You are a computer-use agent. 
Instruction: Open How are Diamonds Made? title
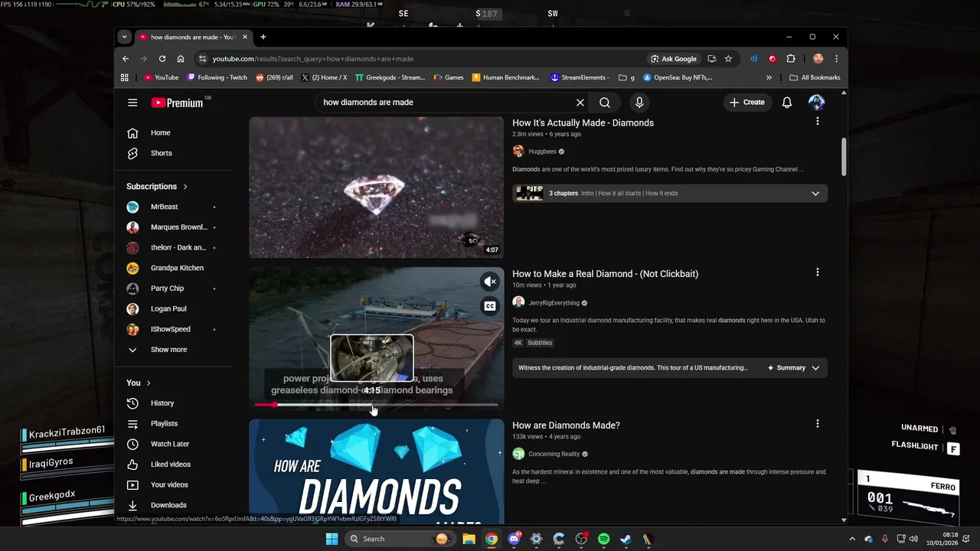[566, 425]
